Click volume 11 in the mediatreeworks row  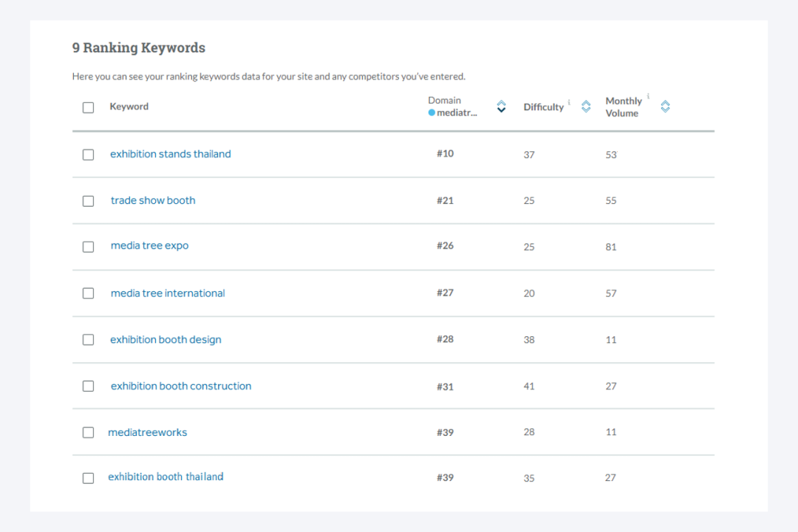(x=611, y=432)
